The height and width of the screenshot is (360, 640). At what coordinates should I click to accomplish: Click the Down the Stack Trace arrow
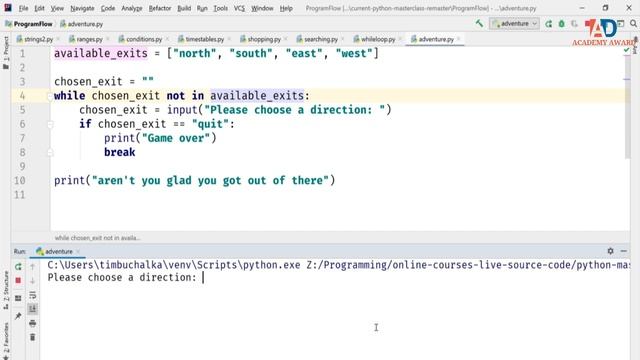coord(33,281)
